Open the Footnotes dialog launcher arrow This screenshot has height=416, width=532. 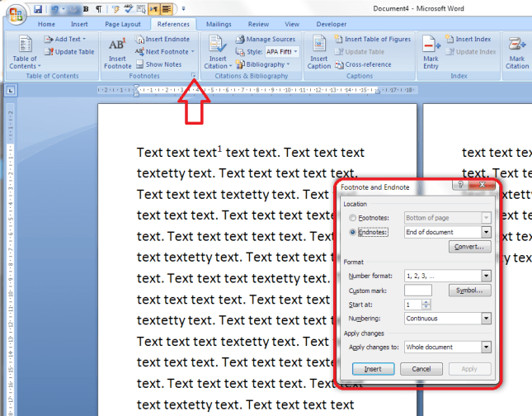pos(193,76)
